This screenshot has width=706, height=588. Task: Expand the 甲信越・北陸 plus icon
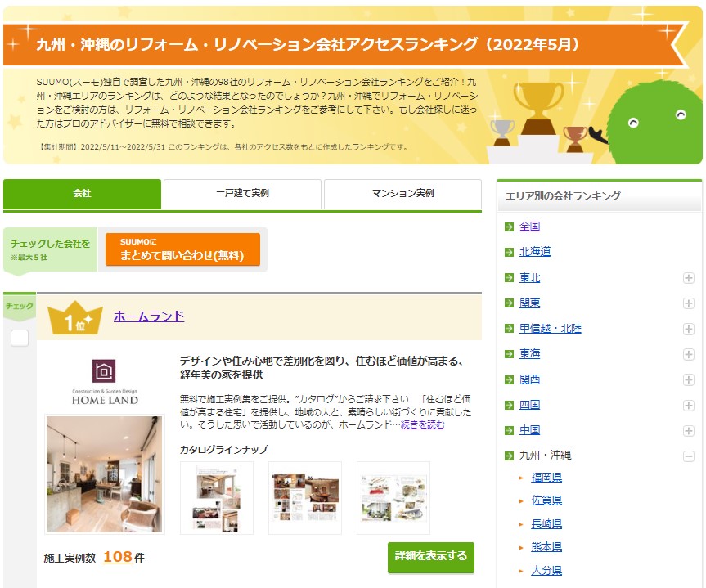pyautogui.click(x=689, y=329)
